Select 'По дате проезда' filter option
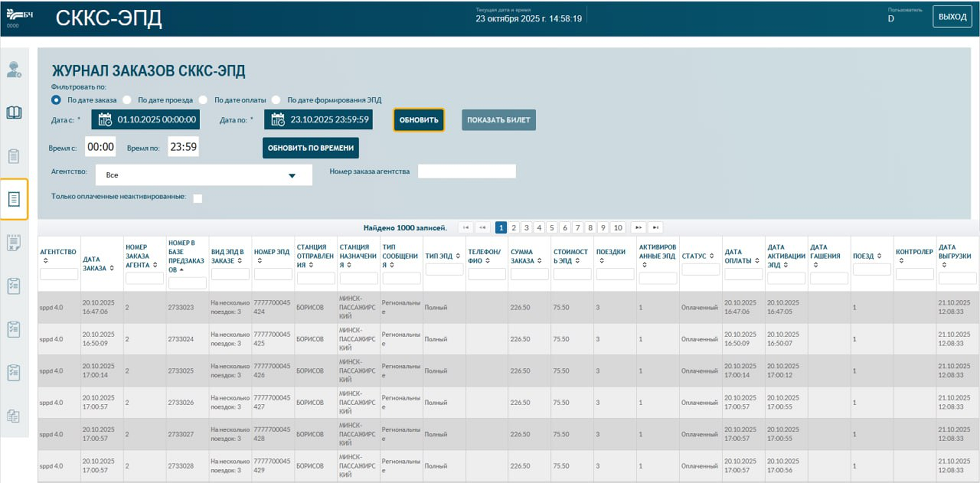980x483 pixels. point(127,100)
